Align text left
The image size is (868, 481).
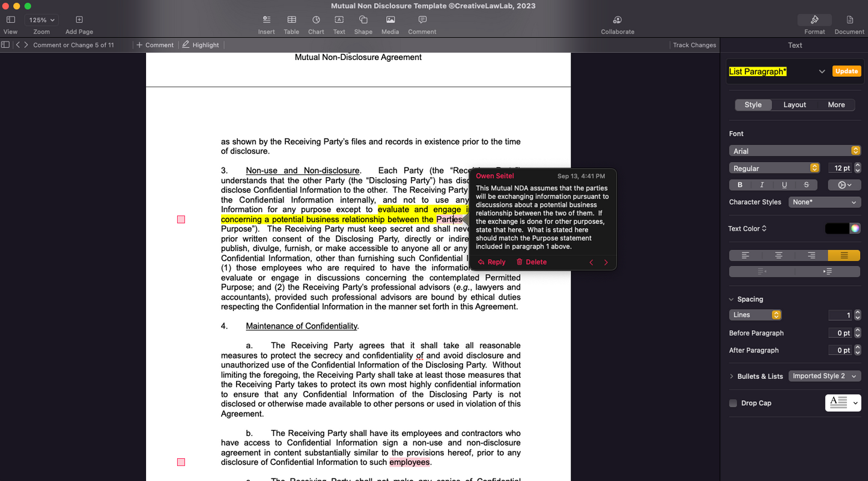pyautogui.click(x=745, y=255)
